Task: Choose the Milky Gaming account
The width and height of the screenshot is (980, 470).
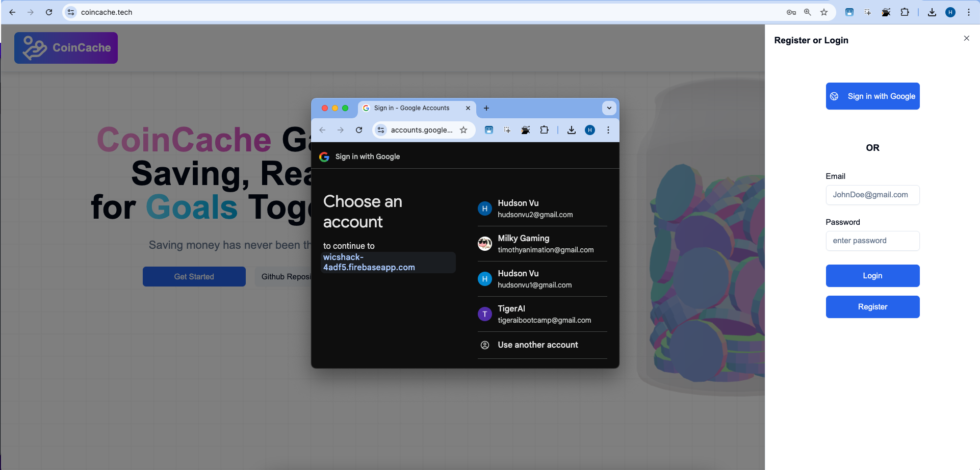Action: coord(542,244)
